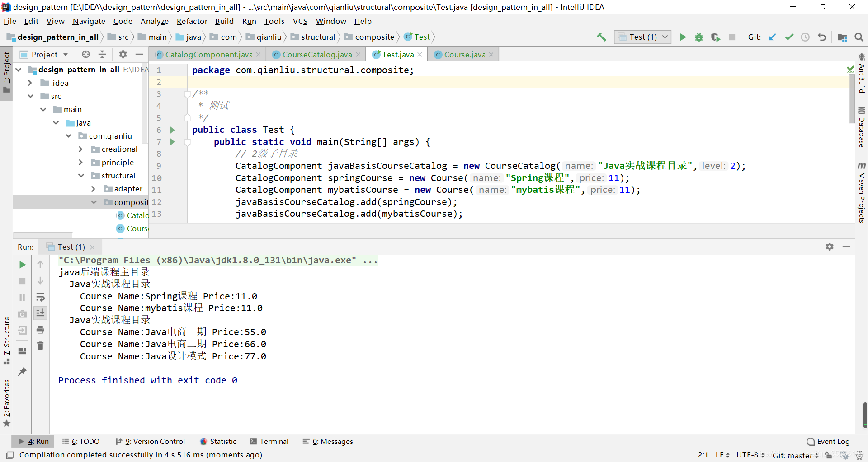
Task: Open the 6: TODO tool window
Action: pos(81,442)
